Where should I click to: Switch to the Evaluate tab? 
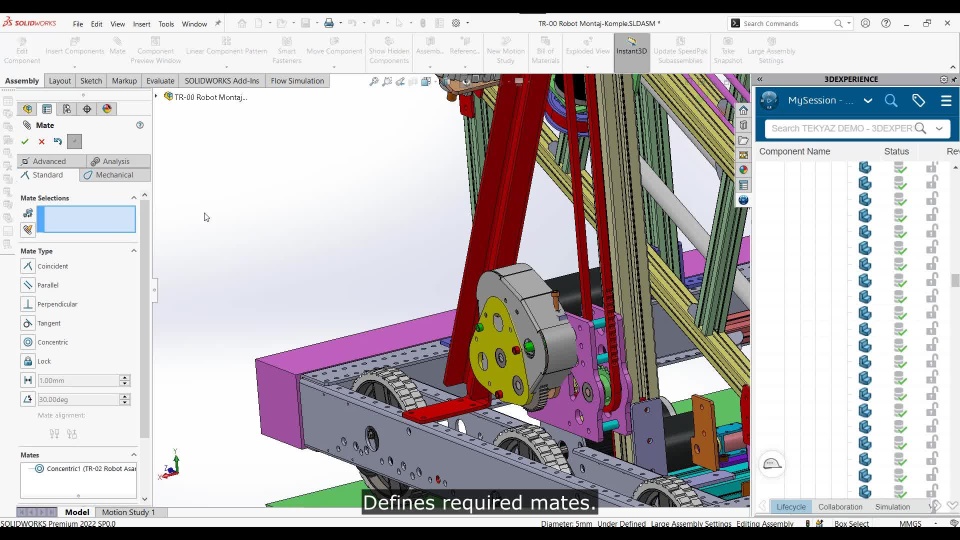(160, 81)
